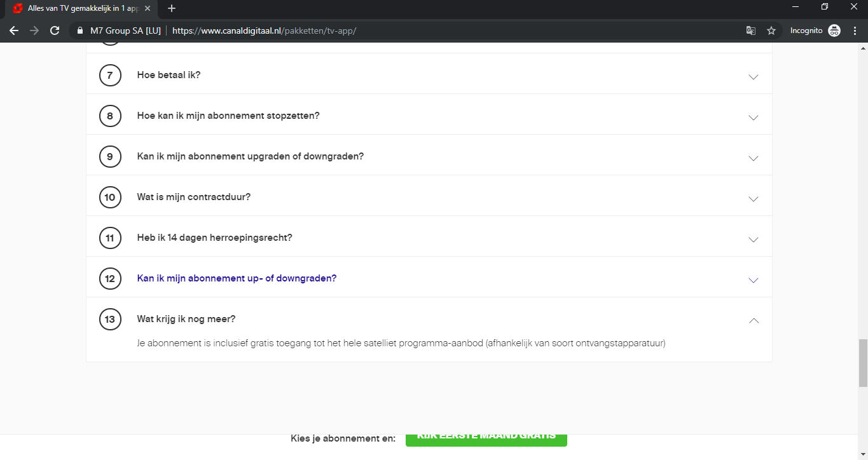
Task: Open 'Kan ik mijn abonnement up- of downgraden?'
Action: pos(237,278)
